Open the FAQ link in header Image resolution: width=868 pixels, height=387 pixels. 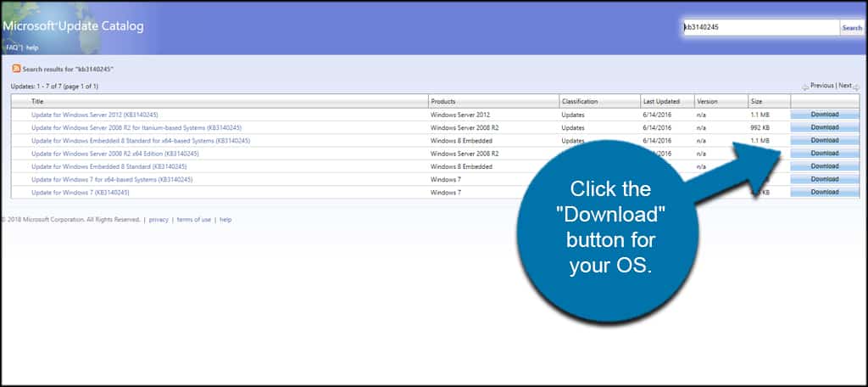(x=12, y=48)
